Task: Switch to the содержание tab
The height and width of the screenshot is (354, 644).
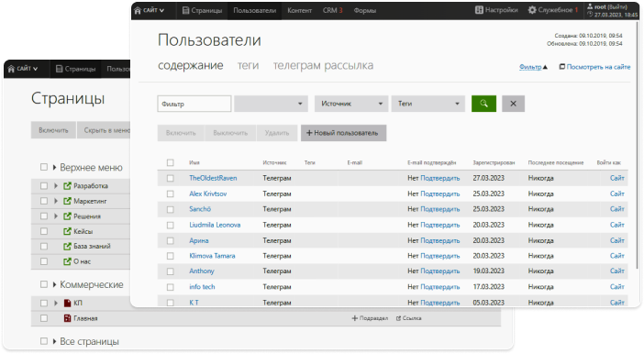Action: 191,65
